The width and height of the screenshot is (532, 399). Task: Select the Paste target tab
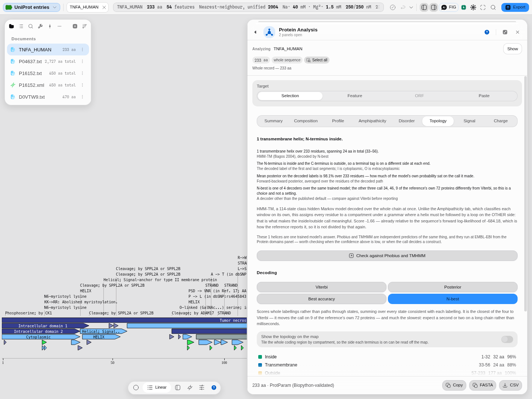(484, 96)
